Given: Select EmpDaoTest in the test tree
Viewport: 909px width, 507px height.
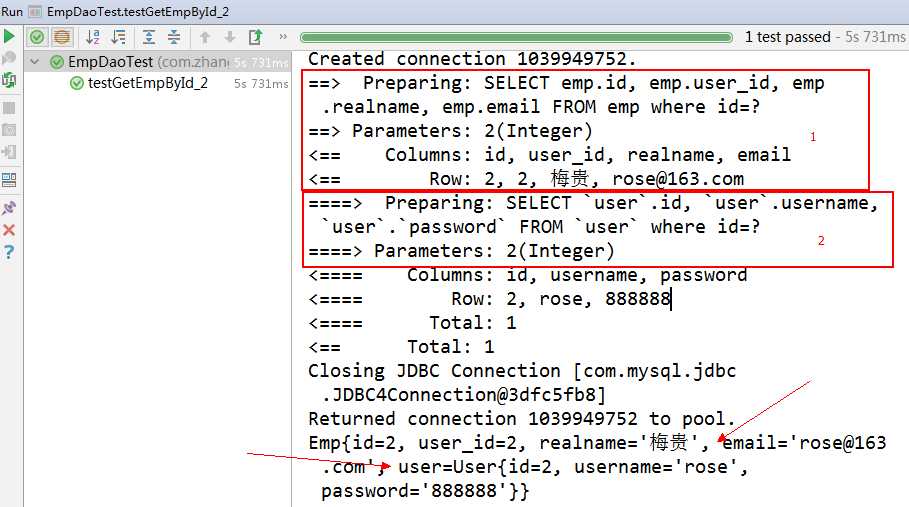Looking at the screenshot, I should click(157, 61).
